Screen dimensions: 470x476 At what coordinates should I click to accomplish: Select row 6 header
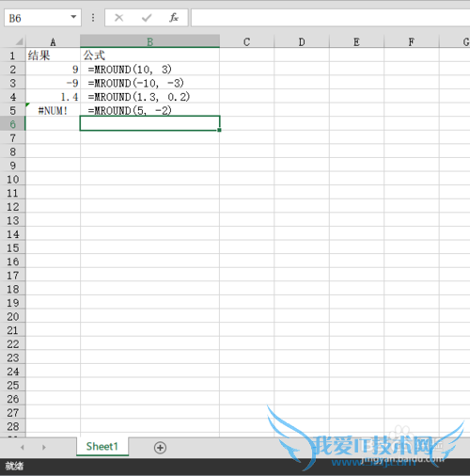[x=12, y=124]
